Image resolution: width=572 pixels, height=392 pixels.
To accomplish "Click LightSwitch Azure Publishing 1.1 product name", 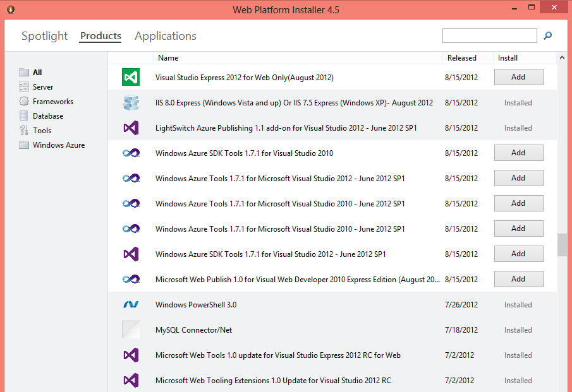I will pyautogui.click(x=286, y=128).
